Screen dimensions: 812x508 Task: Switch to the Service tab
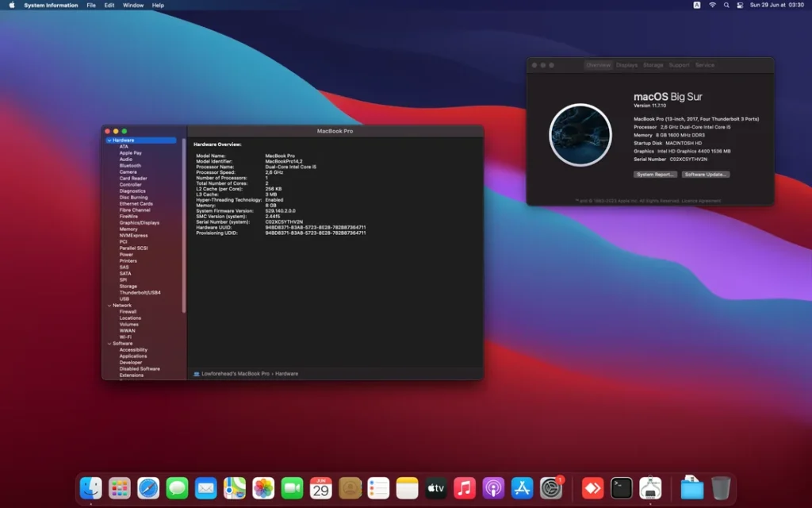click(x=705, y=65)
